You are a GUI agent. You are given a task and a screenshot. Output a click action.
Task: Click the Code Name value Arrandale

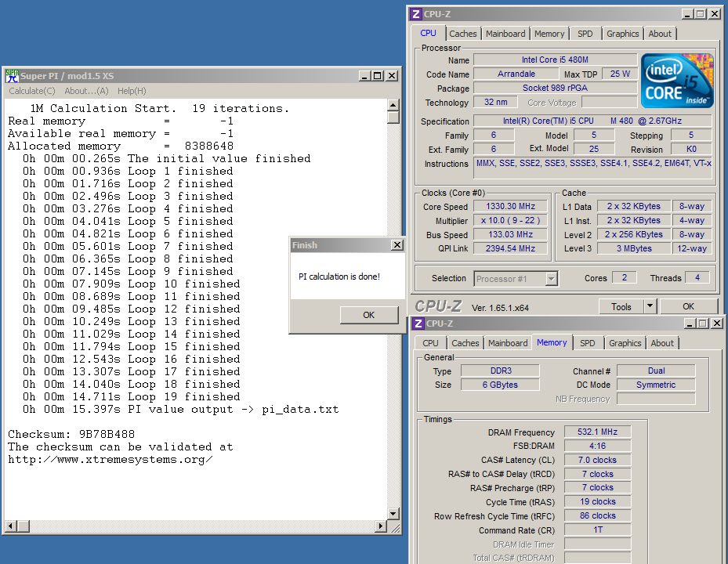[x=516, y=74]
